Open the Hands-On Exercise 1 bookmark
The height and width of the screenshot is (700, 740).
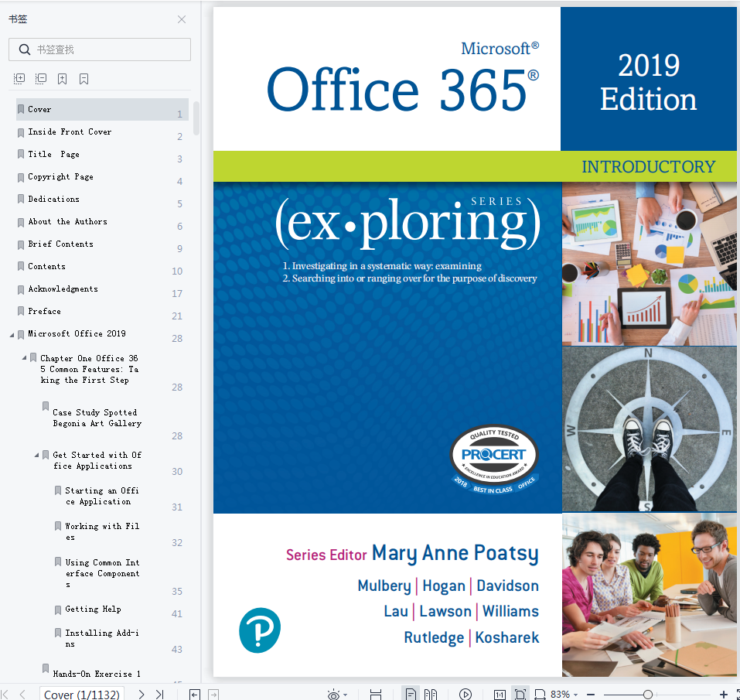coord(97,674)
